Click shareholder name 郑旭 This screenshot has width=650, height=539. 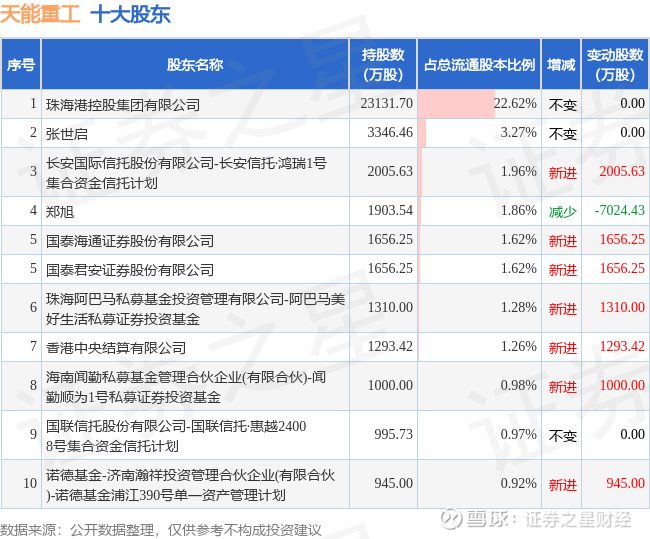pos(60,211)
